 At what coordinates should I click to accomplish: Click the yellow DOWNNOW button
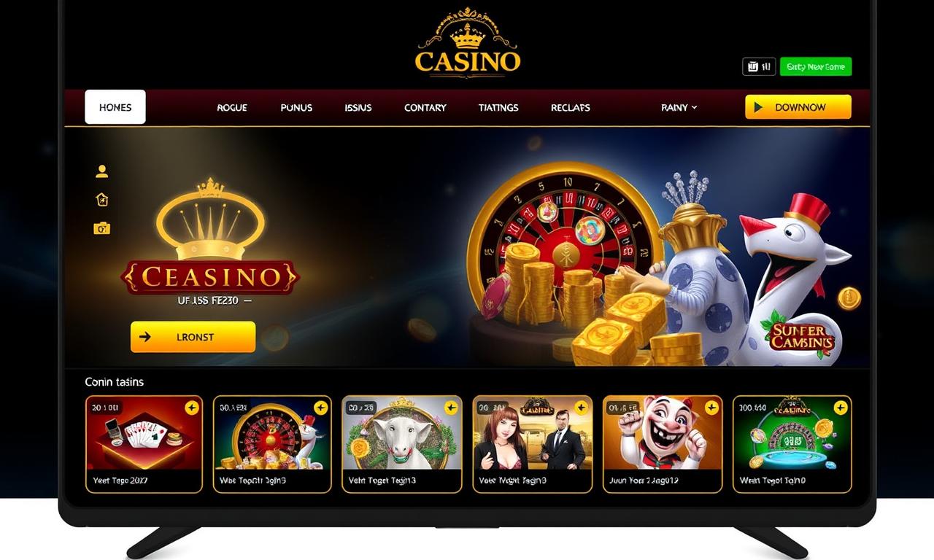pos(798,106)
